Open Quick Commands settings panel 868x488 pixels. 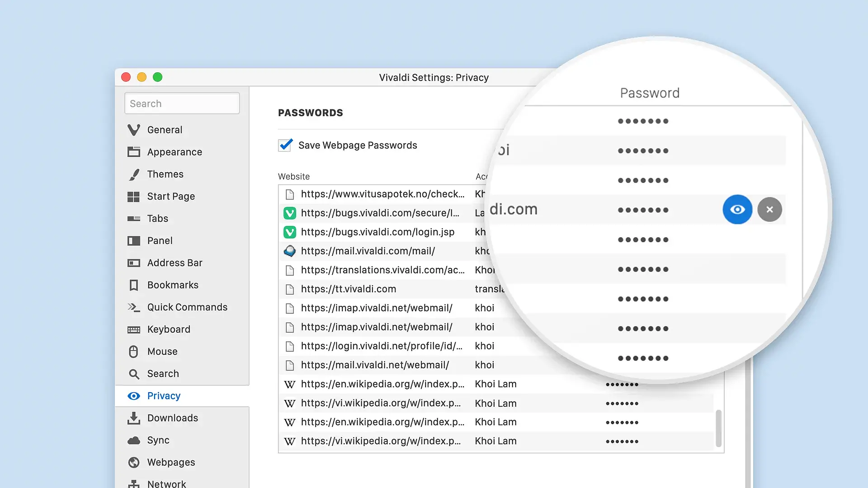coord(187,307)
